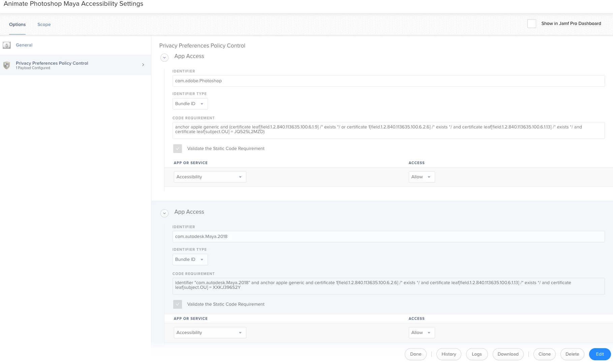The width and height of the screenshot is (613, 364).
Task: Open Allow access dropdown for Photoshop
Action: tap(422, 177)
